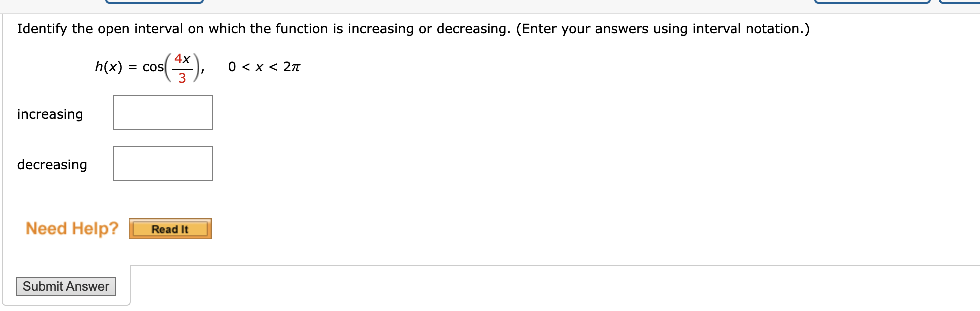Click the empty answer box for increasing

click(163, 112)
